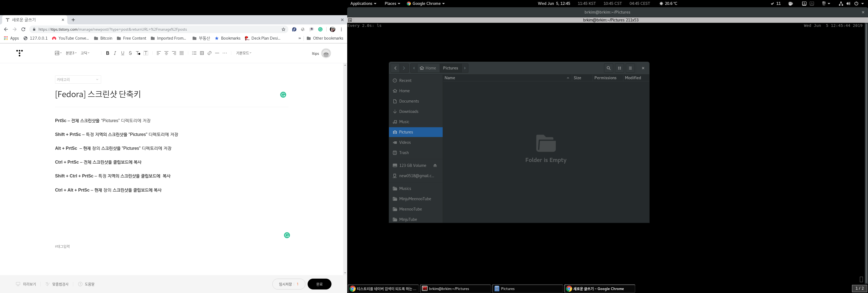This screenshot has height=293, width=868.
Task: Toggle bold formatting in editor toolbar
Action: pos(107,53)
